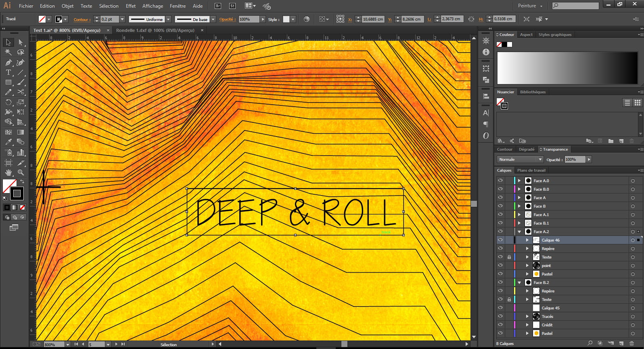Screen dimensions: 644x349
Task: Hide the Face A.0 layer
Action: [500, 181]
